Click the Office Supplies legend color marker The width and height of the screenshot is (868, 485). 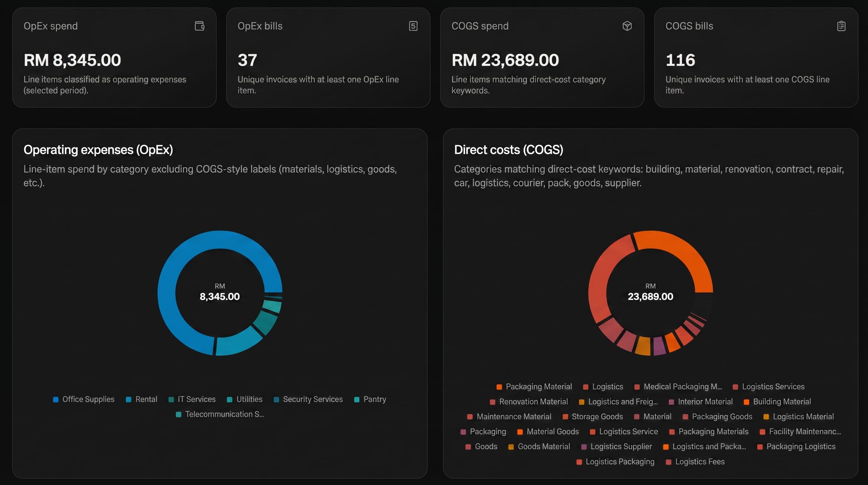coord(56,399)
